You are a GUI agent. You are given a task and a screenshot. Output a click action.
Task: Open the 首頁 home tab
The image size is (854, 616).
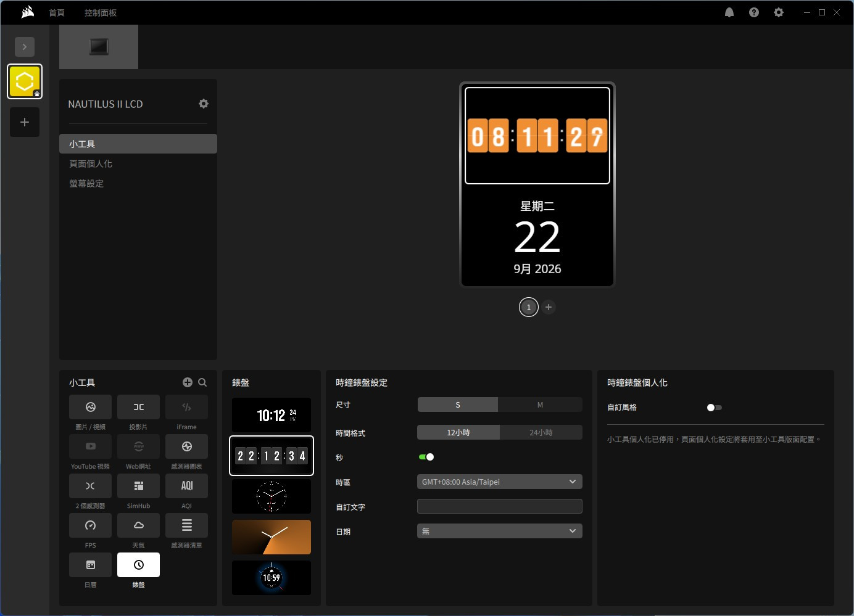coord(57,12)
